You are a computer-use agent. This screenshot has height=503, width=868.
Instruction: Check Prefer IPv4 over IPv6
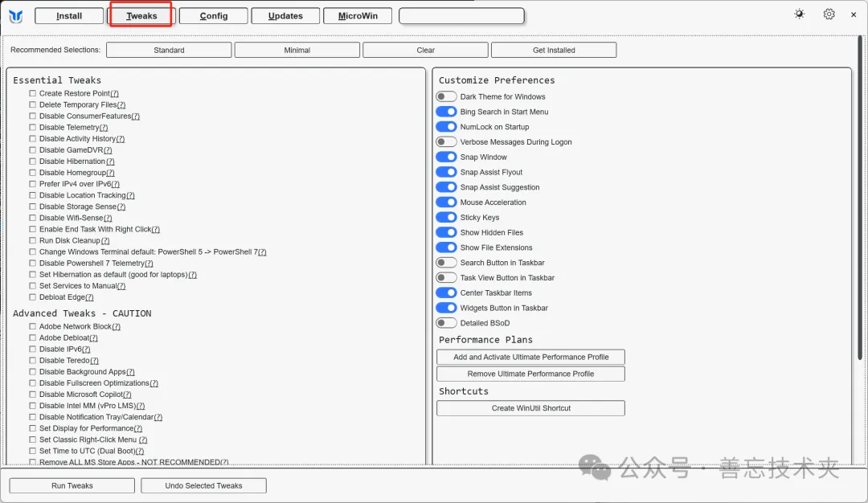[33, 184]
